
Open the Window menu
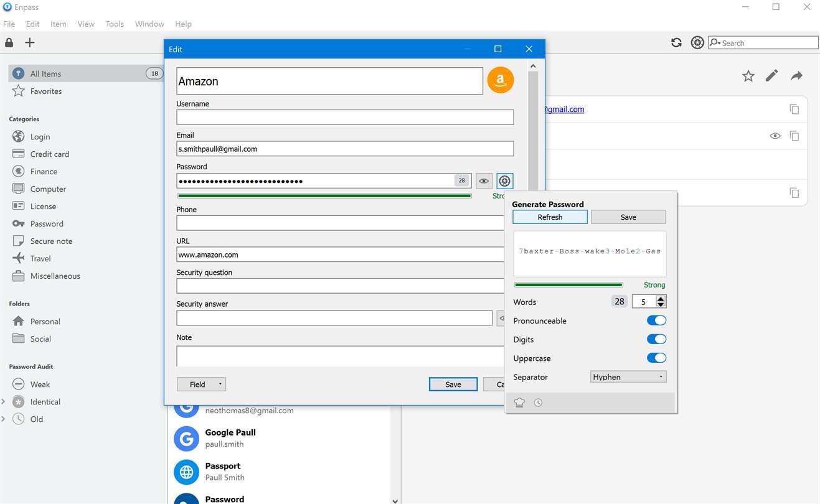(x=149, y=24)
